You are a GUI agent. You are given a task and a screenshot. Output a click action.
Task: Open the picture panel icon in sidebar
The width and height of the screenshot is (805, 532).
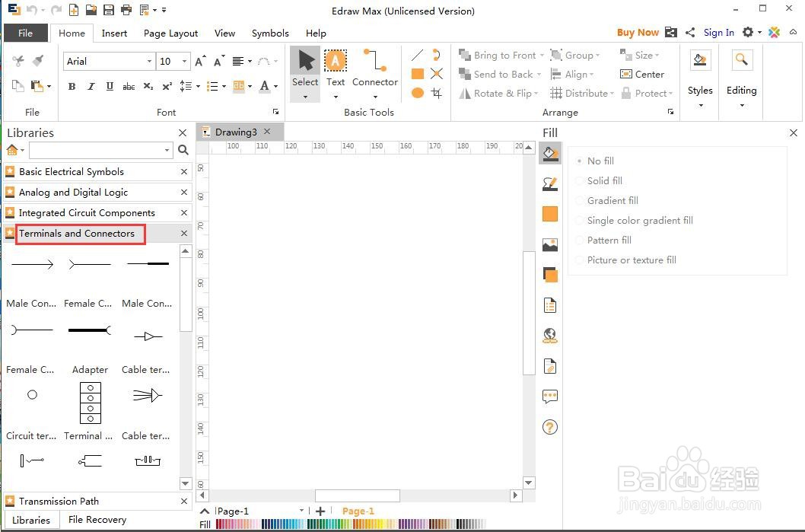550,245
